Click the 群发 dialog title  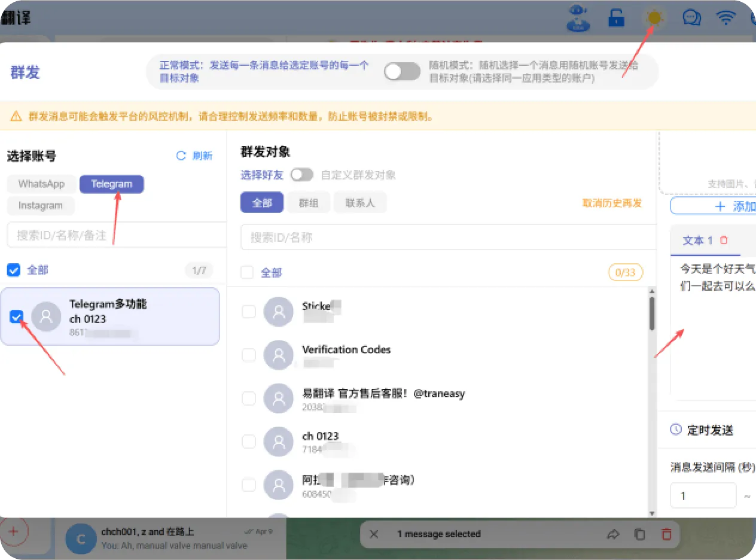[25, 72]
